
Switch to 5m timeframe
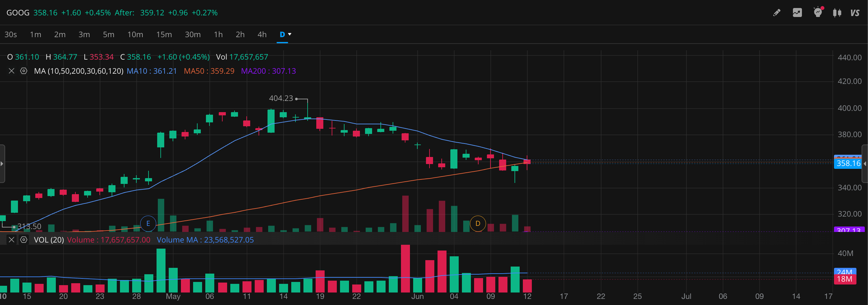[x=108, y=34]
